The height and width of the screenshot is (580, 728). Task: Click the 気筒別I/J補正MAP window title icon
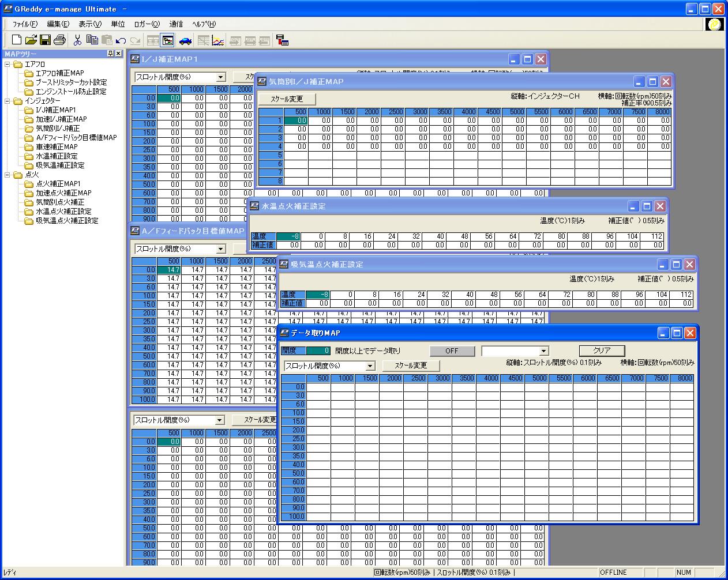point(262,81)
